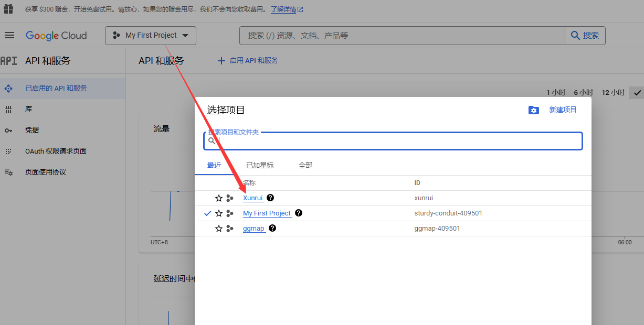Click the 流量 chart title
Viewport: 644px width, 325px height.
click(162, 128)
